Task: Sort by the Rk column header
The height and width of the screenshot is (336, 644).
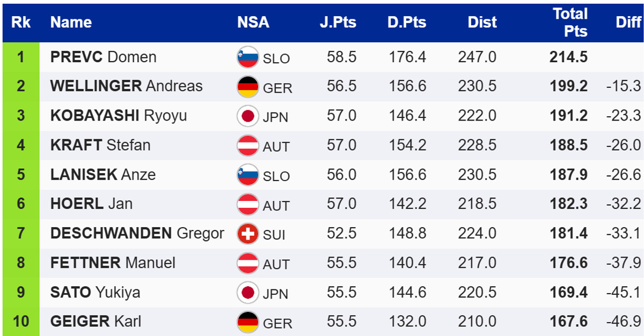Action: [x=21, y=23]
